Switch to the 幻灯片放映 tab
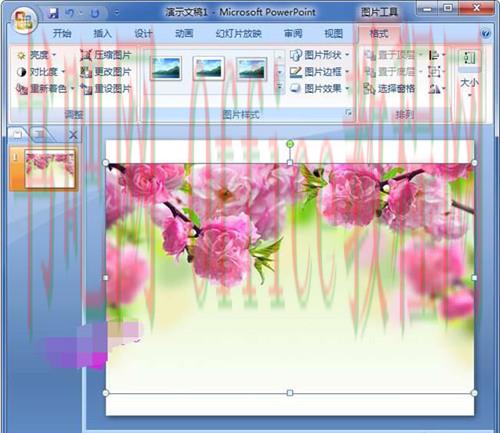 coord(238,33)
